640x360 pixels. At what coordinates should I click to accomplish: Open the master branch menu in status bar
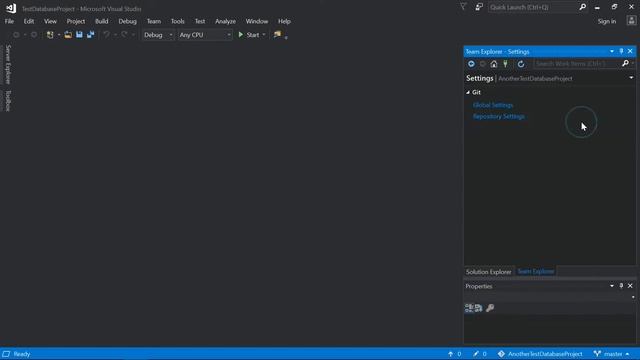pos(612,354)
